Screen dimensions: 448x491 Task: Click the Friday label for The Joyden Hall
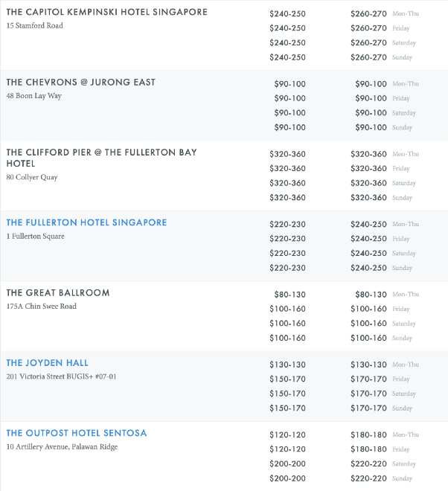point(401,379)
